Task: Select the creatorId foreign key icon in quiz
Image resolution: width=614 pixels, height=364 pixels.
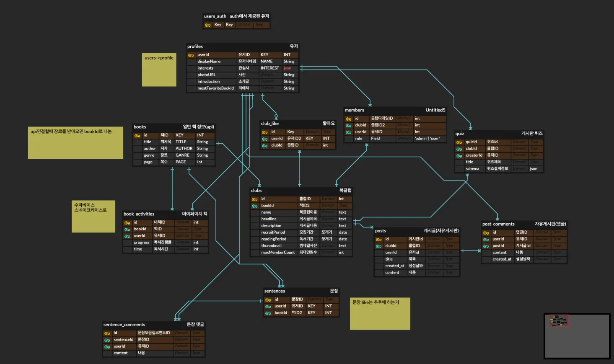Action: (x=459, y=156)
